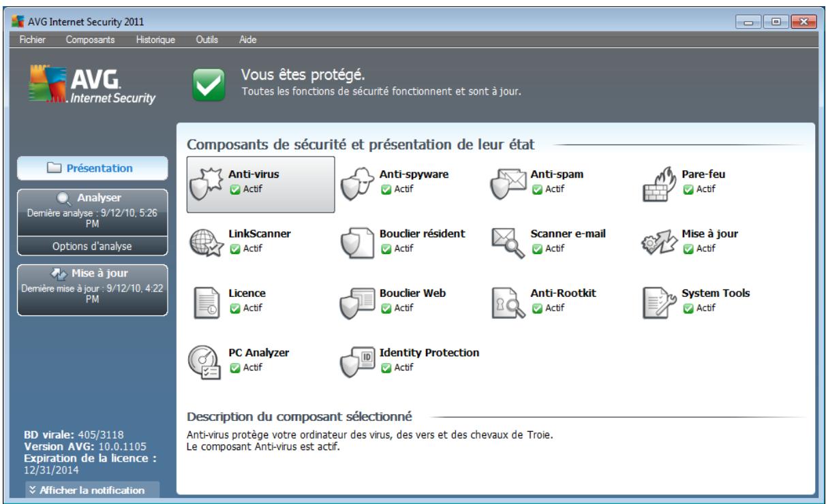826x504 pixels.
Task: Open the LinkScanner globe icon
Action: pos(207,243)
